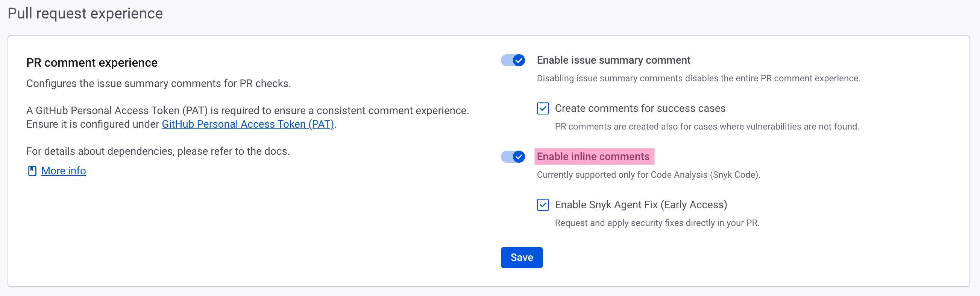This screenshot has height=296, width=980.
Task: Click the highlighted Enable inline comments label
Action: click(593, 157)
